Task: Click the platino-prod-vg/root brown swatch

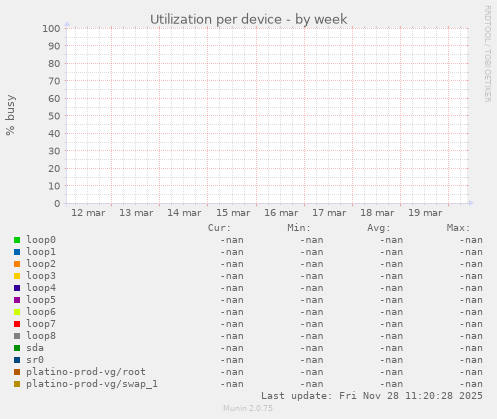Action: coord(17,372)
